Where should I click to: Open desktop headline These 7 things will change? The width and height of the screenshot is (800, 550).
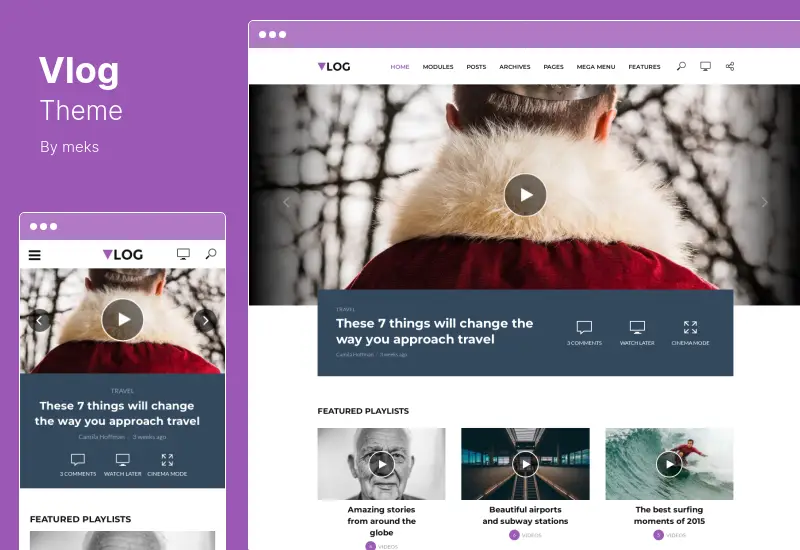point(435,331)
